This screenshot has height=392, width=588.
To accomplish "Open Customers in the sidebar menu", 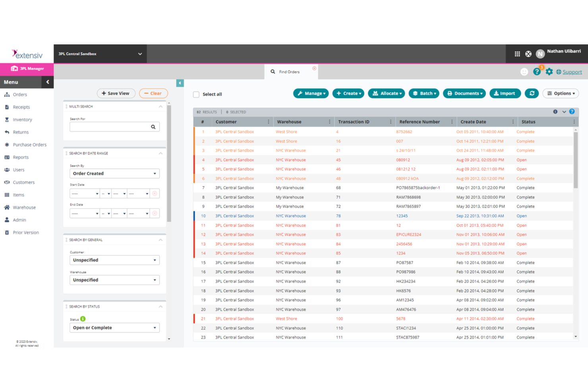I will click(23, 183).
